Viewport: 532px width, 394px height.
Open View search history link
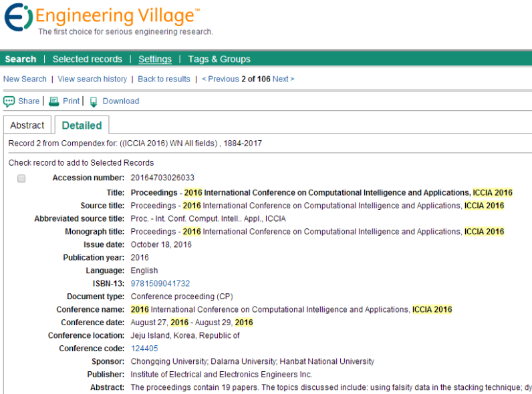pyautogui.click(x=92, y=79)
